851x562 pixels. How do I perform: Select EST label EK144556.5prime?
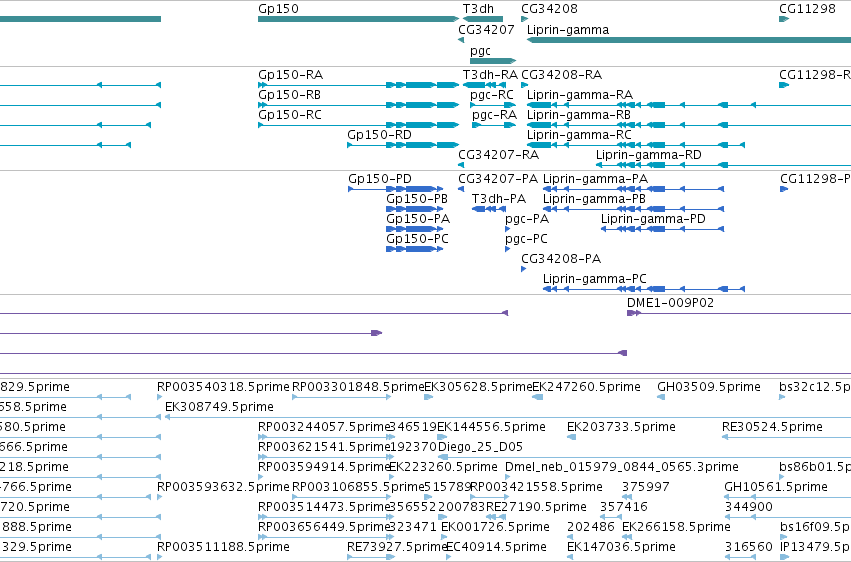click(491, 427)
